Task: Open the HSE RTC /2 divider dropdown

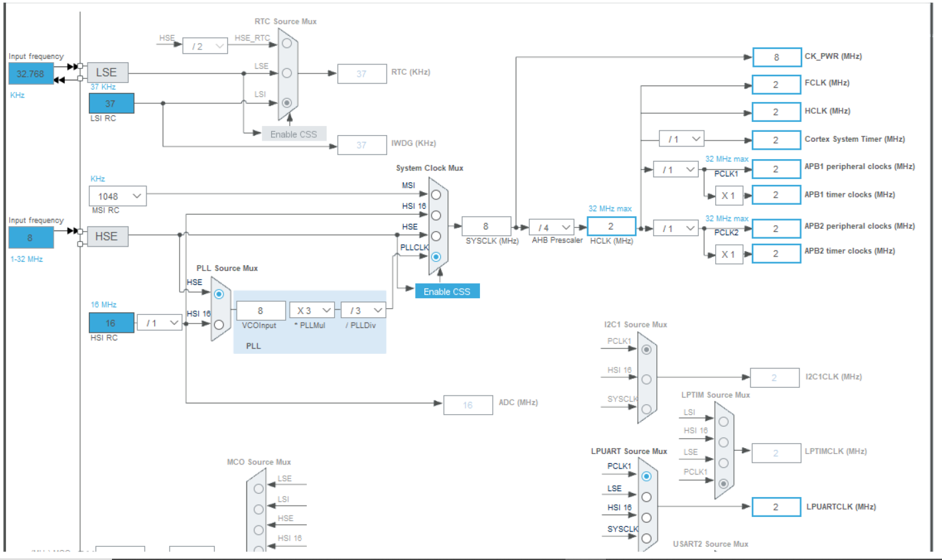Action: [x=205, y=45]
